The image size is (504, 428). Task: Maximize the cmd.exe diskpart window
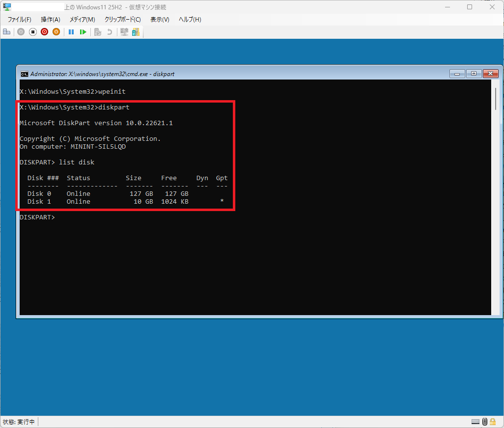[474, 74]
